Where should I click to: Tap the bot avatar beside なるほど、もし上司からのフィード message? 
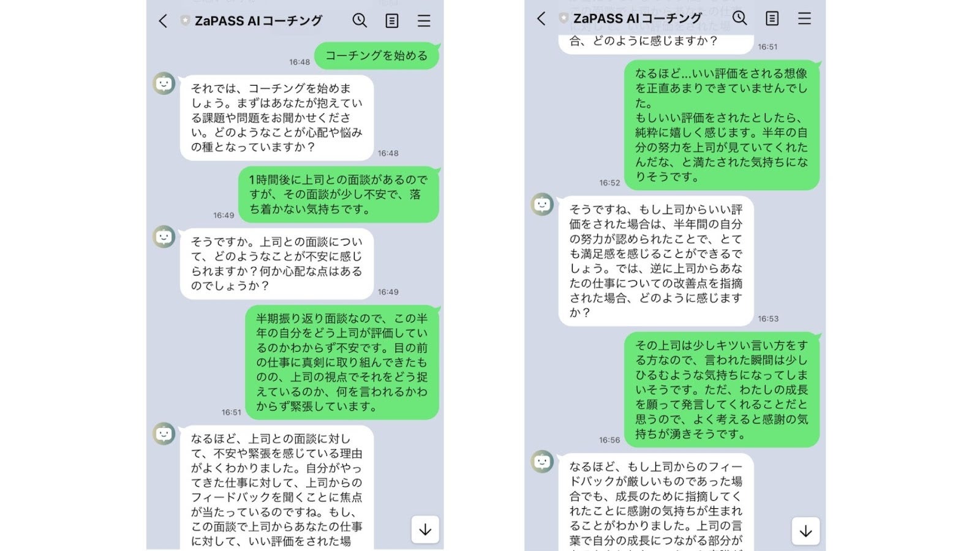[542, 461]
